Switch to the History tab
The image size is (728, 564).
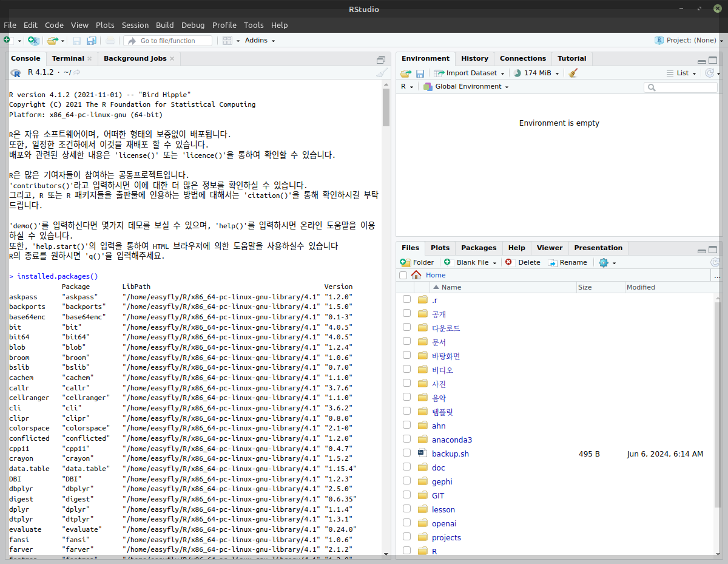474,58
